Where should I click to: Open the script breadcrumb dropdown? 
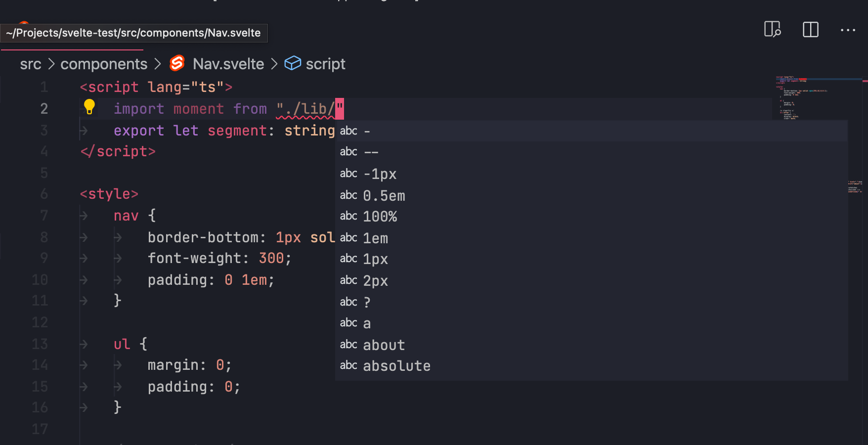tap(326, 63)
